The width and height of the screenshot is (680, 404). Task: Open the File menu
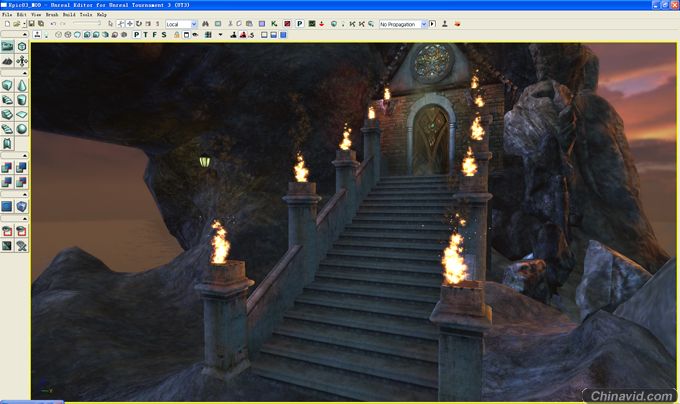[x=7, y=14]
